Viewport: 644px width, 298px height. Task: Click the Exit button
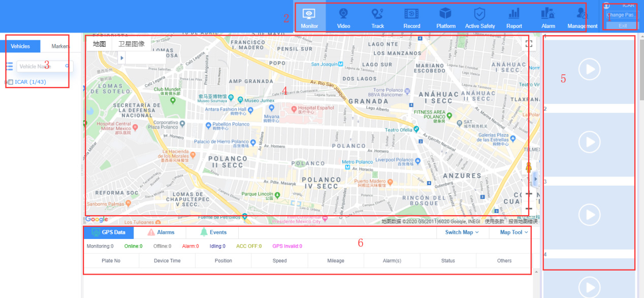click(622, 25)
